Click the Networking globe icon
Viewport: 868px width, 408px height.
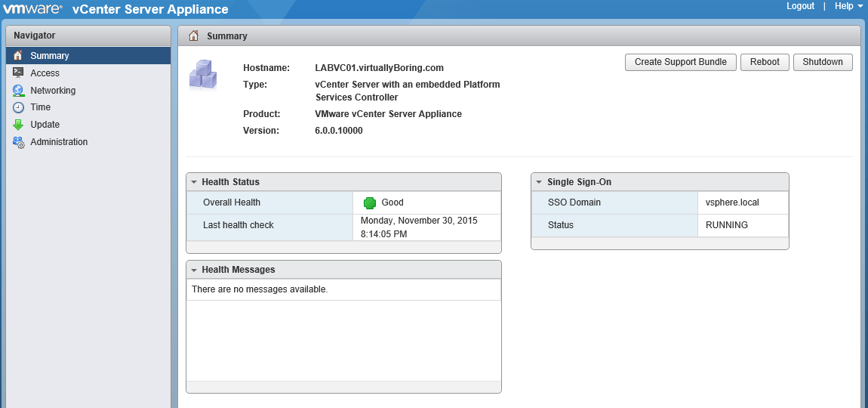click(18, 91)
